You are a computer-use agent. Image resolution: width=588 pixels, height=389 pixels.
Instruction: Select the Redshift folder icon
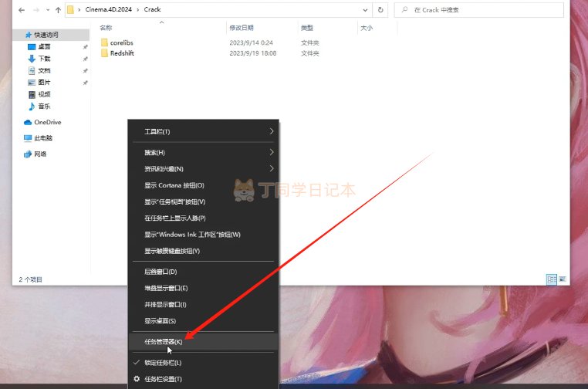[105, 53]
